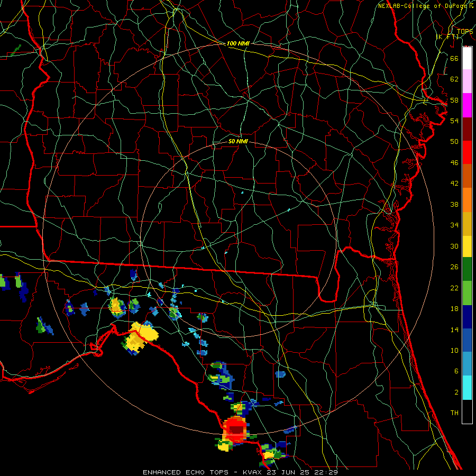Select the bright orange legend color segment
Screen dimensions: 476x476
(x=467, y=200)
